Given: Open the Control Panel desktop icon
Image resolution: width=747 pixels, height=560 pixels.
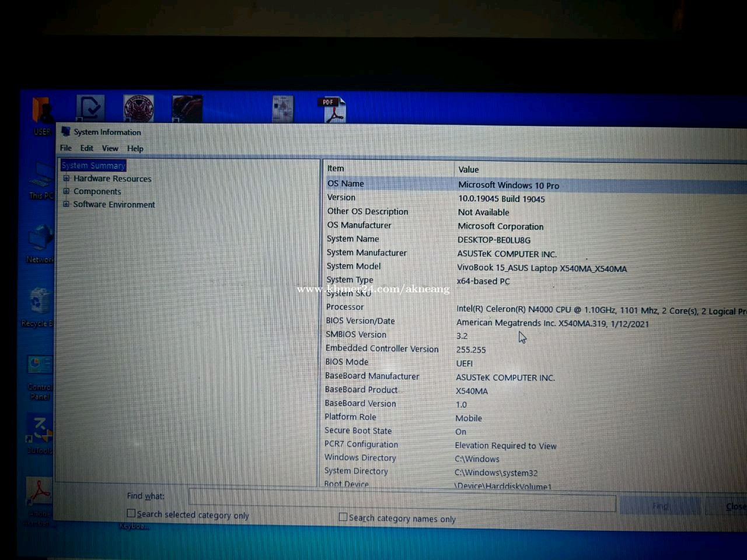Looking at the screenshot, I should tap(40, 377).
